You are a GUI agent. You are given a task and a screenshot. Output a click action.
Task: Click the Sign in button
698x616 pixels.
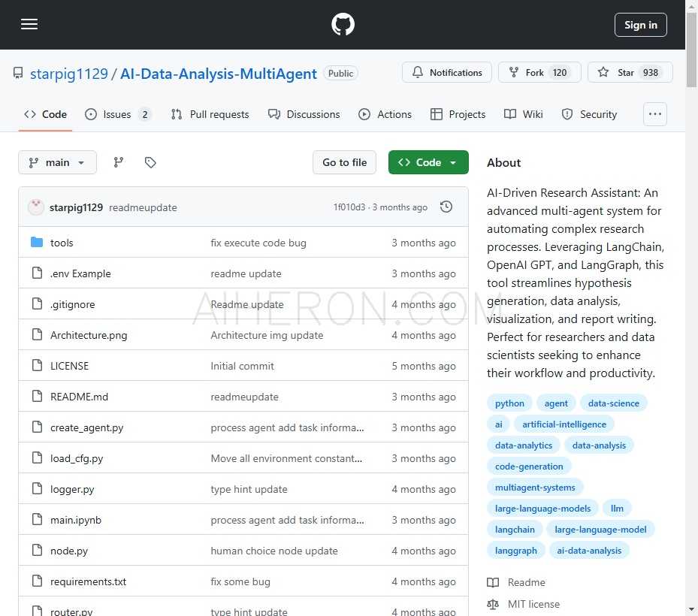pyautogui.click(x=641, y=25)
